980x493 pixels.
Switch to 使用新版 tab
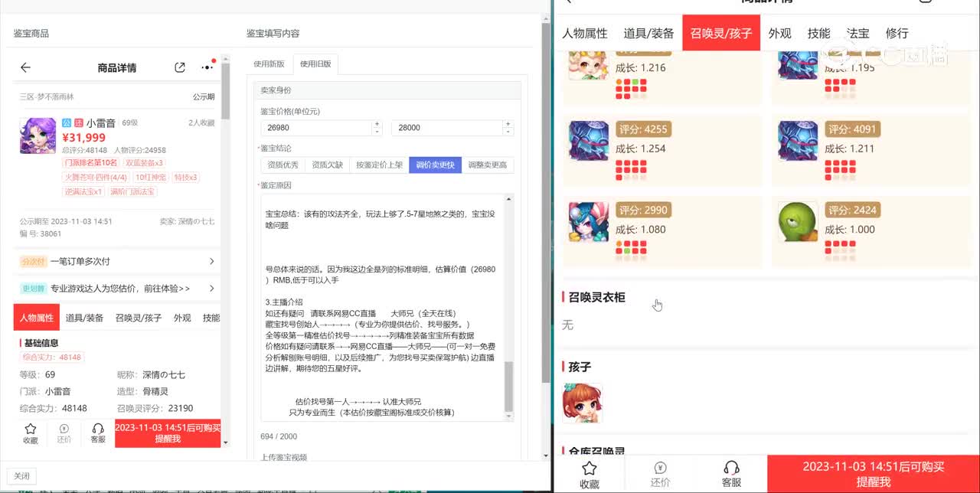(269, 64)
